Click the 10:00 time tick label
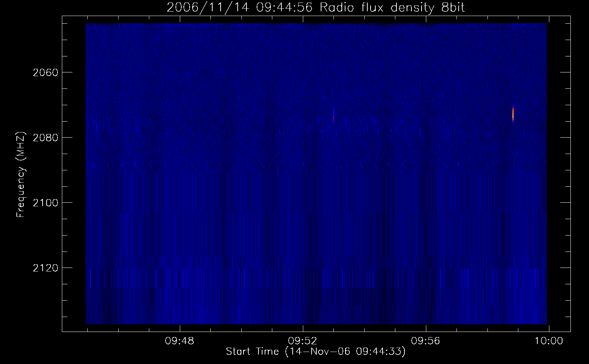Image resolution: width=589 pixels, height=364 pixels. click(549, 341)
